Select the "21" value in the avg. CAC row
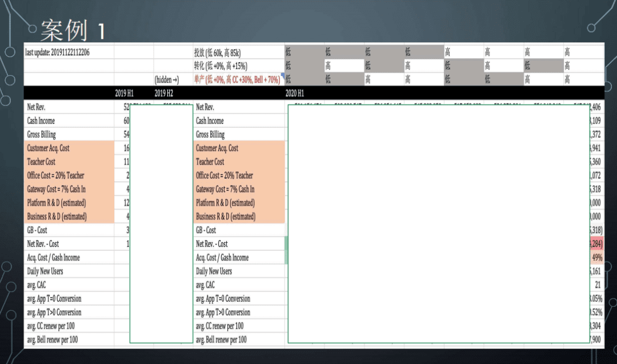The width and height of the screenshot is (617, 364). coord(598,285)
